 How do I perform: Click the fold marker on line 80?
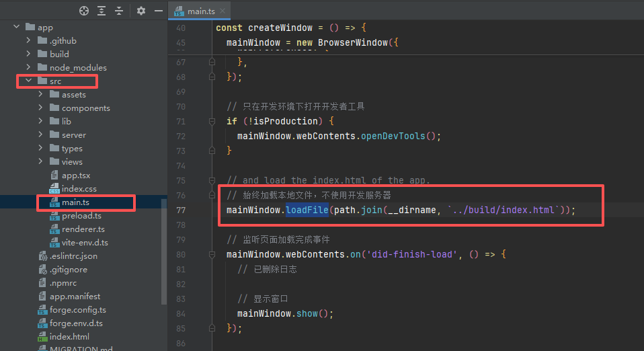212,254
